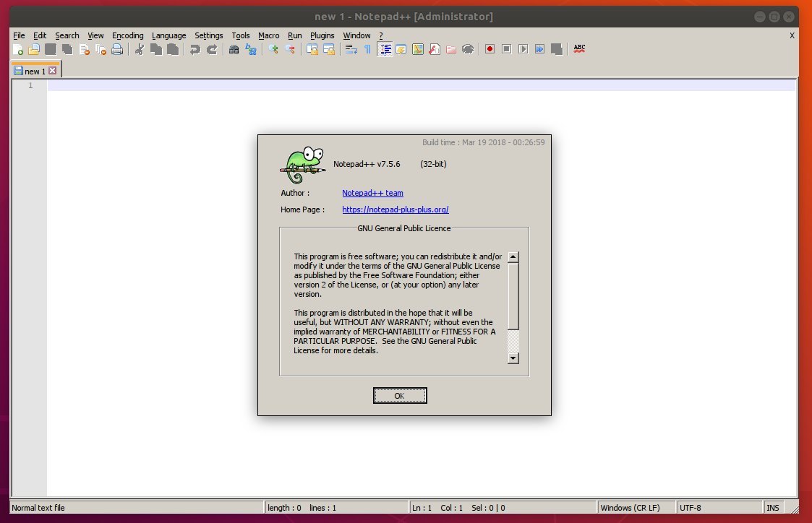Open the 'Notepad++ team' author link
The image size is (812, 523).
click(x=373, y=193)
